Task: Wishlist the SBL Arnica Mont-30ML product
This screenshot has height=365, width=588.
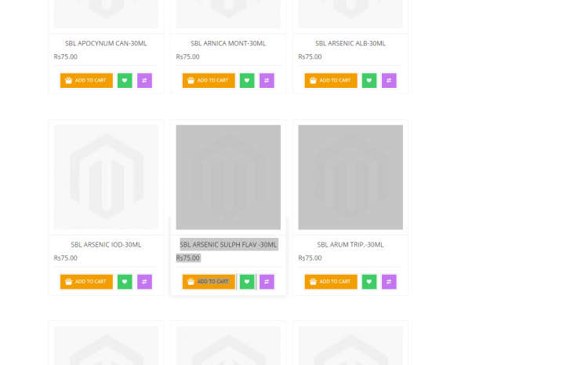Action: [x=247, y=80]
